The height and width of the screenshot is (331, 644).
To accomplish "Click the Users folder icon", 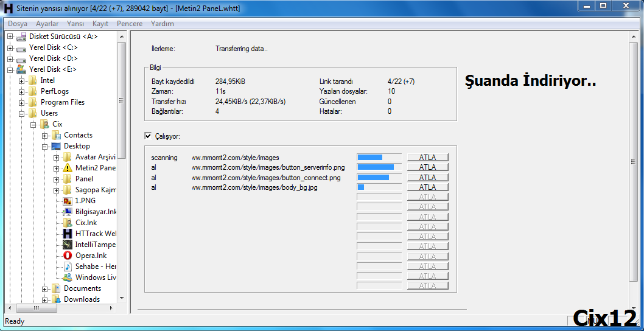I will (x=33, y=113).
